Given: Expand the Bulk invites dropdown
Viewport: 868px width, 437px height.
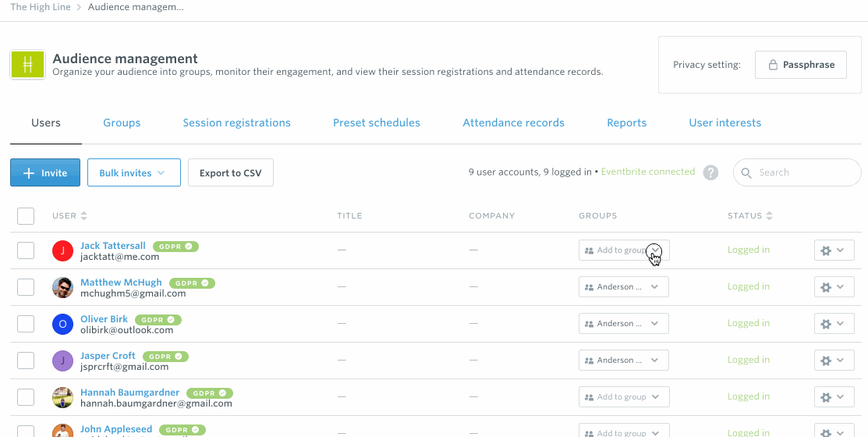Looking at the screenshot, I should [x=134, y=172].
